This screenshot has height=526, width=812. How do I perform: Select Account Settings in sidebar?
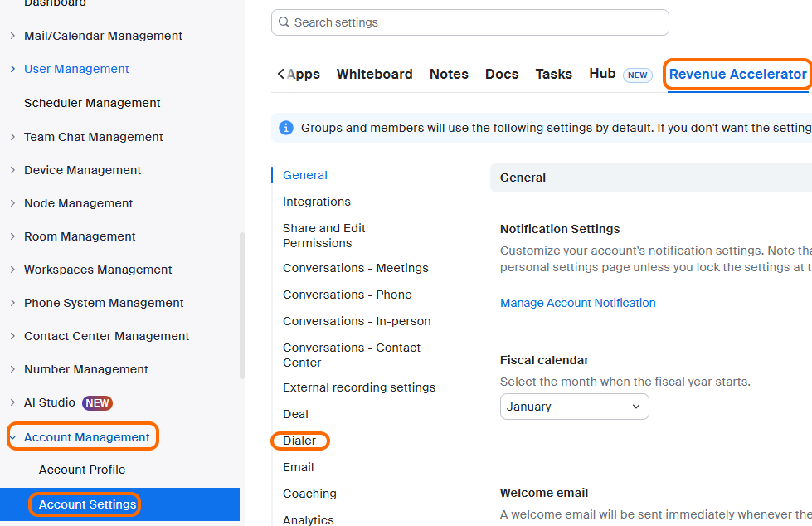pyautogui.click(x=87, y=504)
